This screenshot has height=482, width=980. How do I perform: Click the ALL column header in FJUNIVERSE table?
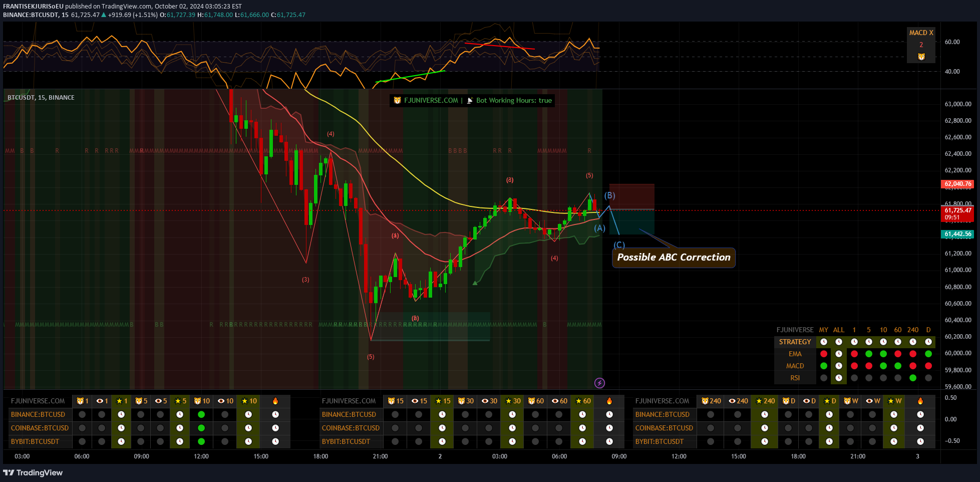click(x=839, y=330)
